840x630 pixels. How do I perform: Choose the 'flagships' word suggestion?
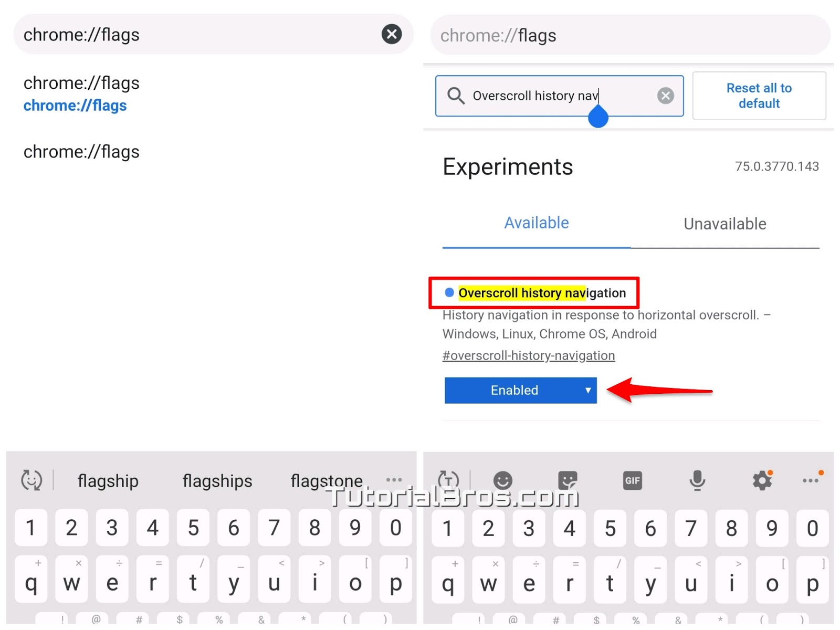click(217, 481)
